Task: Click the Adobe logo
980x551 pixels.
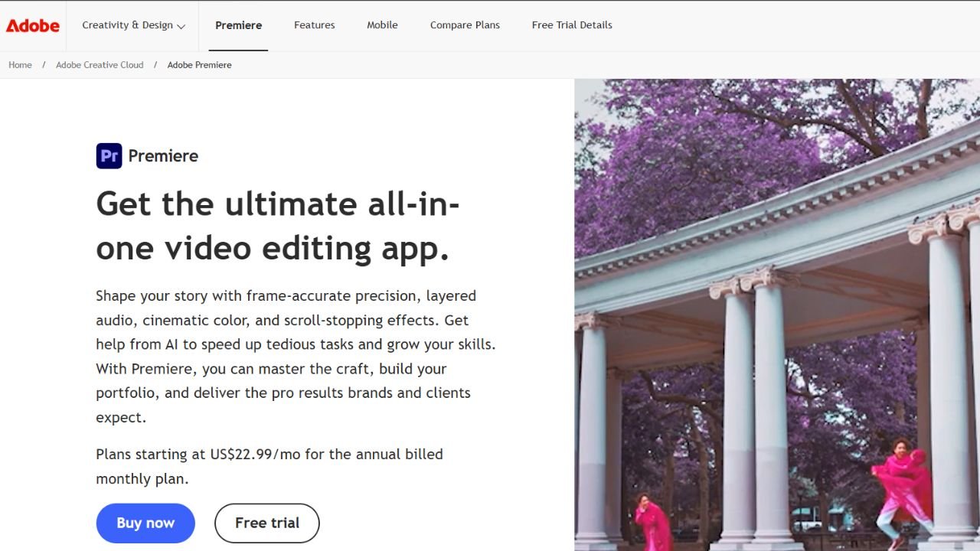Action: tap(33, 25)
